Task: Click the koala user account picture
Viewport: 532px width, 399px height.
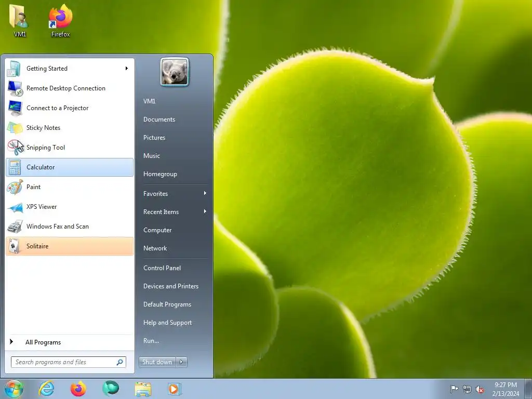Action: pyautogui.click(x=175, y=72)
